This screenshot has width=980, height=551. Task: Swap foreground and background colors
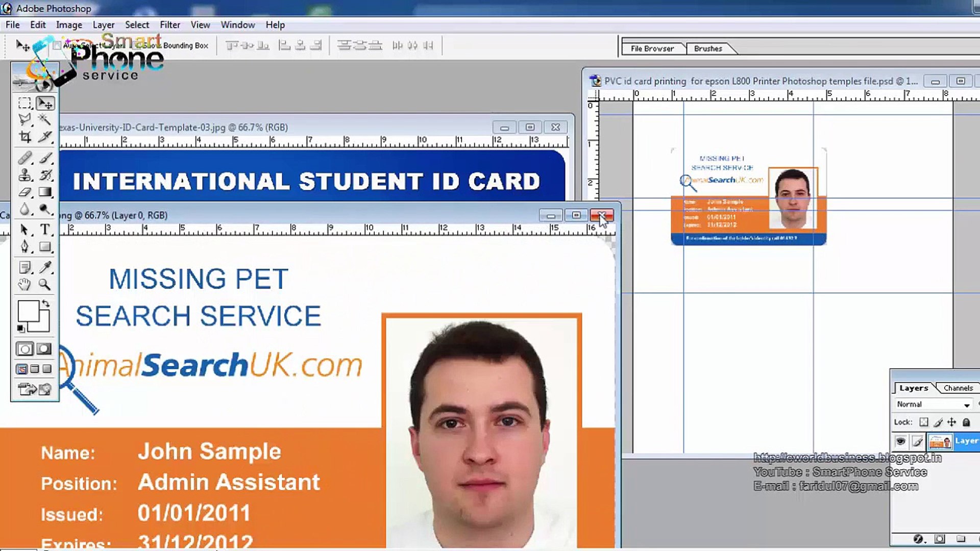pyautogui.click(x=46, y=304)
